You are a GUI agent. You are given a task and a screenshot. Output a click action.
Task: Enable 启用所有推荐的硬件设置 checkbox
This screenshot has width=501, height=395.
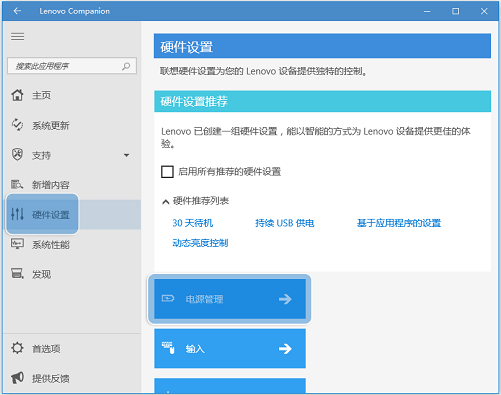(x=167, y=172)
